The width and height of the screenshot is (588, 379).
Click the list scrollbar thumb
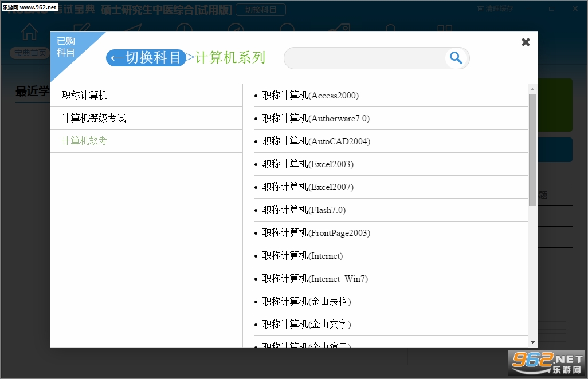click(532, 150)
